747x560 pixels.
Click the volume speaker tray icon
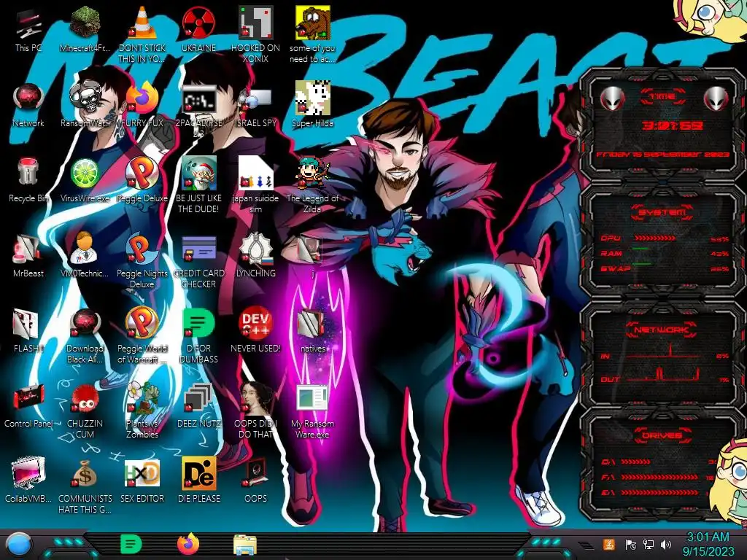click(x=666, y=545)
